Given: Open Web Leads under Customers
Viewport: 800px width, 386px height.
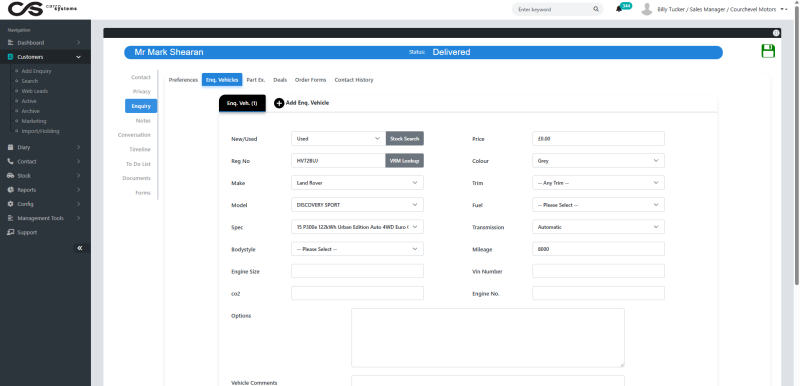Looking at the screenshot, I should pos(35,91).
